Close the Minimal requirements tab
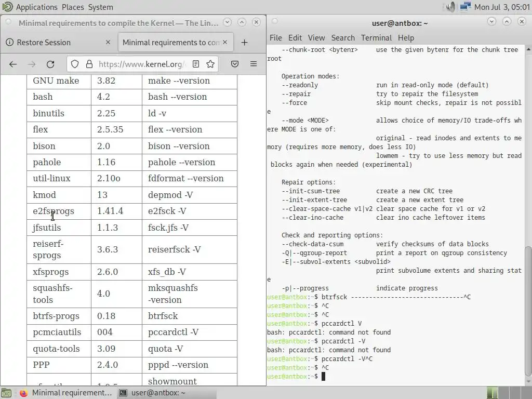The image size is (532, 399). tap(225, 43)
